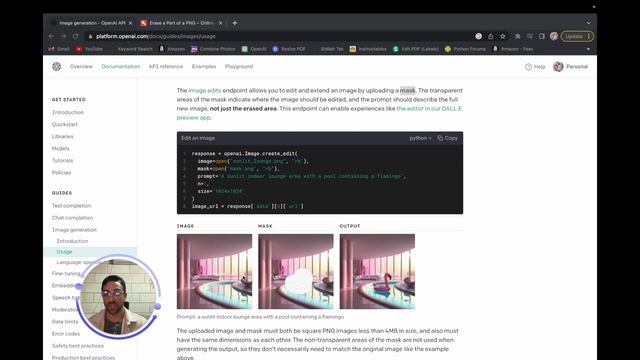The width and height of the screenshot is (640, 360).
Task: Open the Python Forums bookmark
Action: [x=465, y=49]
